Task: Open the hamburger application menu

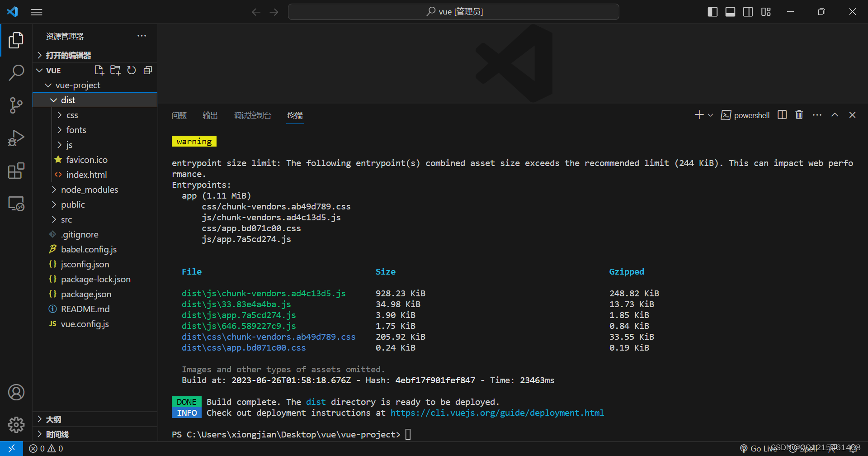Action: click(x=37, y=12)
